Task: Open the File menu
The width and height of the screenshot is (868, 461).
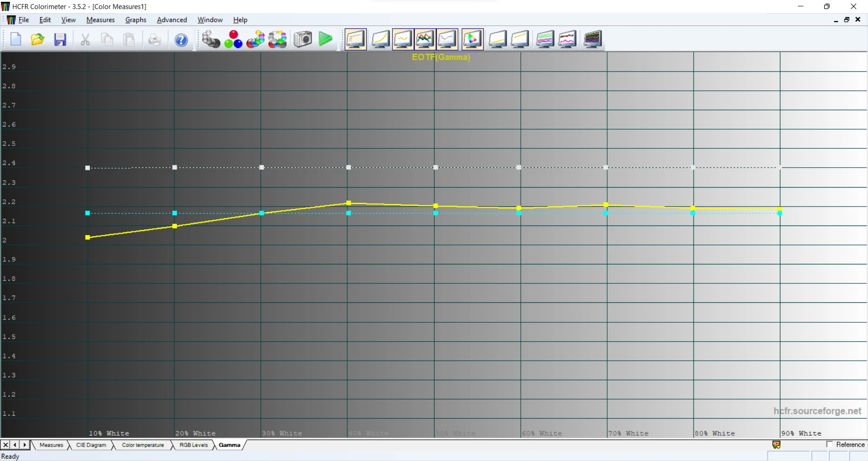Action: [24, 20]
